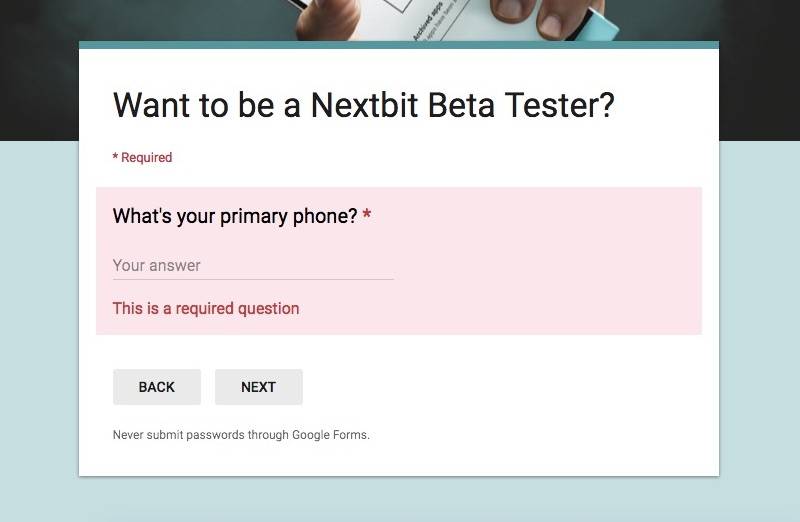Screen dimensions: 800x522
Task: Select the "* Required" note under the title
Action: click(142, 157)
